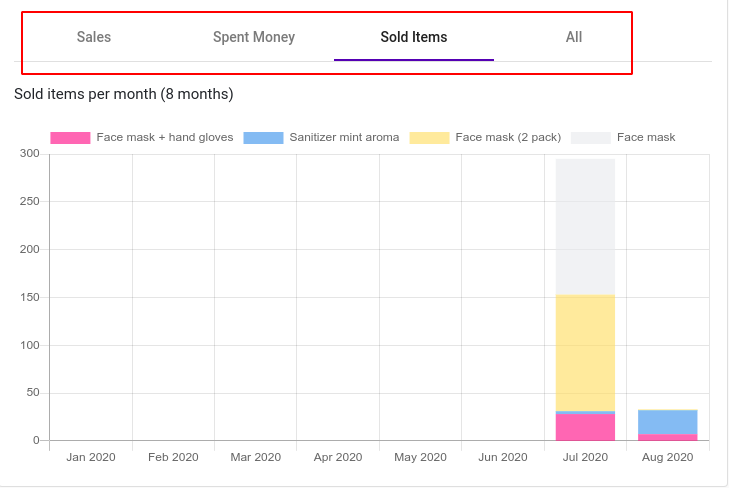Click the 300 value on the y-axis
The height and width of the screenshot is (488, 729).
29,153
